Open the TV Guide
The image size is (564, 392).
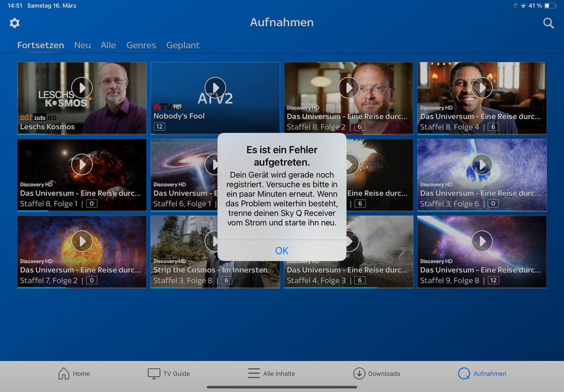pyautogui.click(x=169, y=373)
